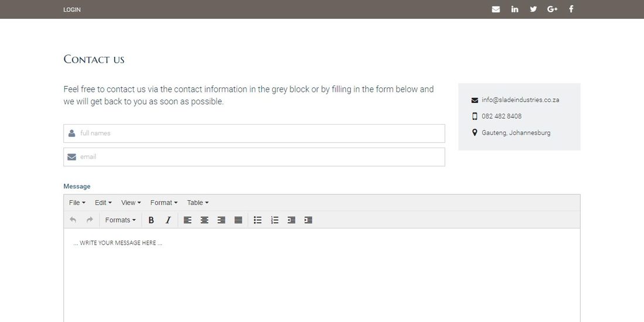Toggle italic formatting in editor
Screen dimensions: 644x322
pyautogui.click(x=168, y=220)
